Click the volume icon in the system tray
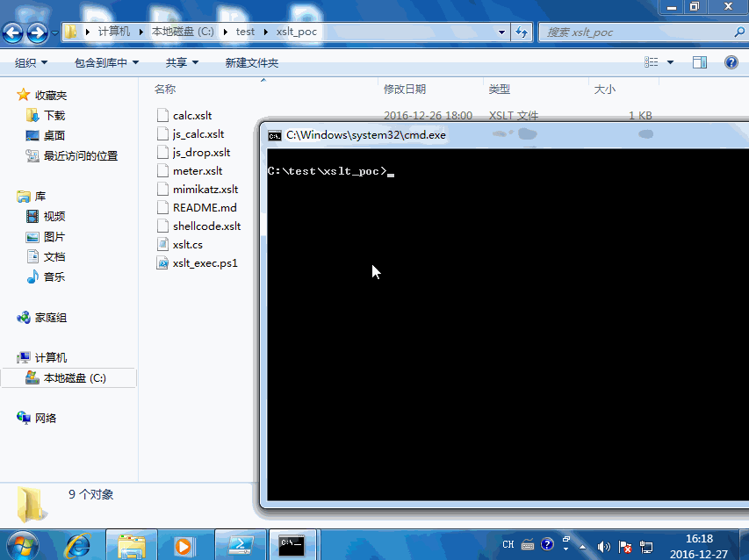The width and height of the screenshot is (749, 560). coord(605,544)
